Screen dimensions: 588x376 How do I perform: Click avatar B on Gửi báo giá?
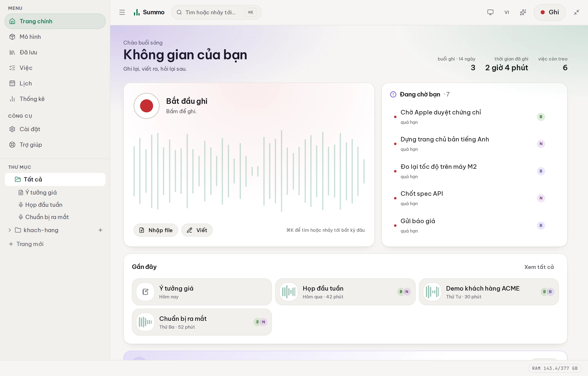(x=541, y=225)
